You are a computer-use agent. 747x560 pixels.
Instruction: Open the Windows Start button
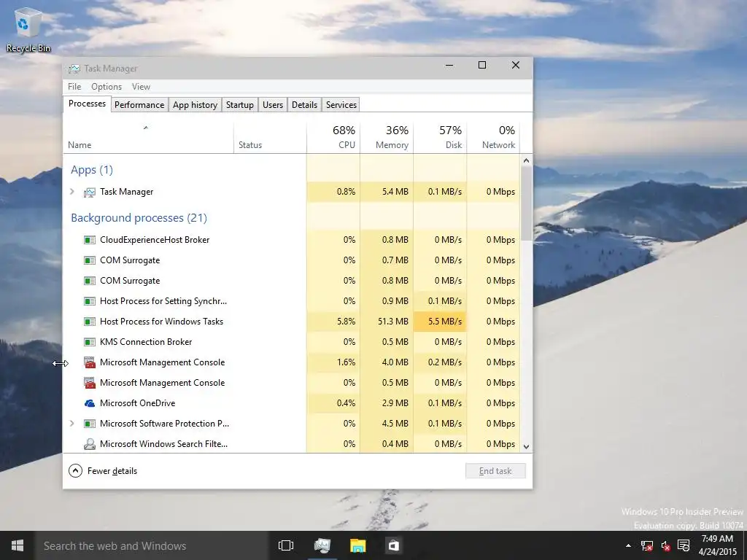point(18,545)
